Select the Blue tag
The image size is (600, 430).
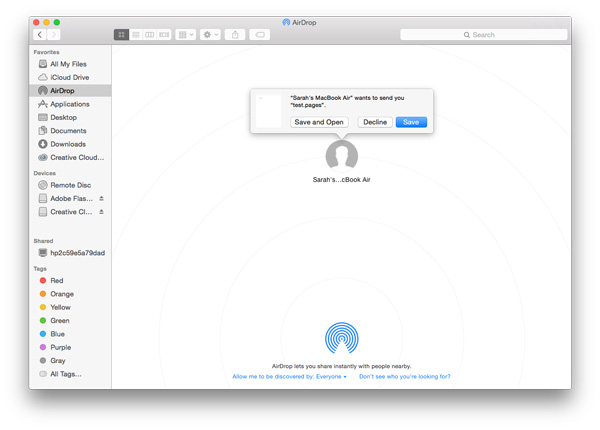(70, 334)
